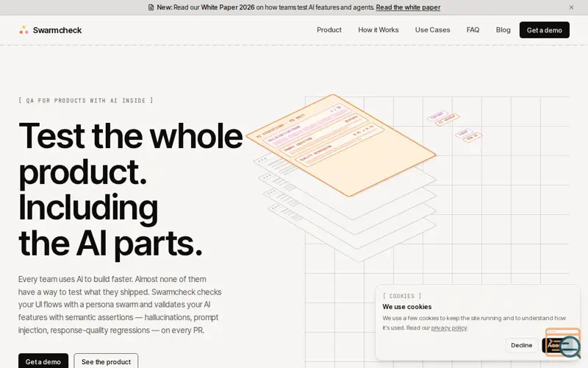Viewport: 588px width, 368px height.
Task: Dismiss the announcement banner with the X
Action: (571, 7)
